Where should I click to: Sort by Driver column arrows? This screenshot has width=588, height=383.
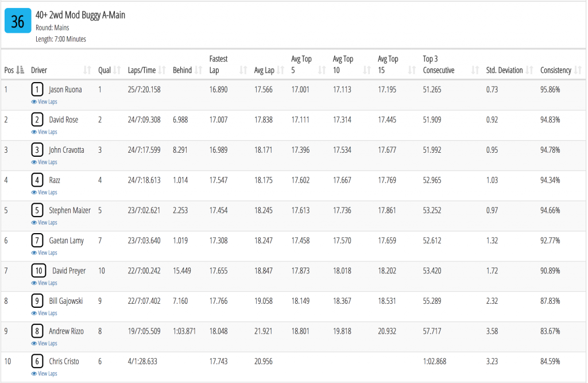(87, 70)
